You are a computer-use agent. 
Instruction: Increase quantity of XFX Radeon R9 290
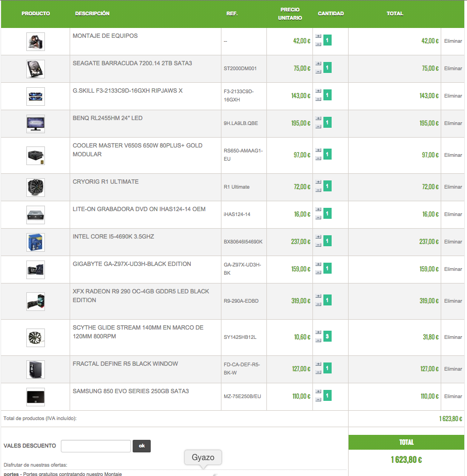(x=318, y=296)
